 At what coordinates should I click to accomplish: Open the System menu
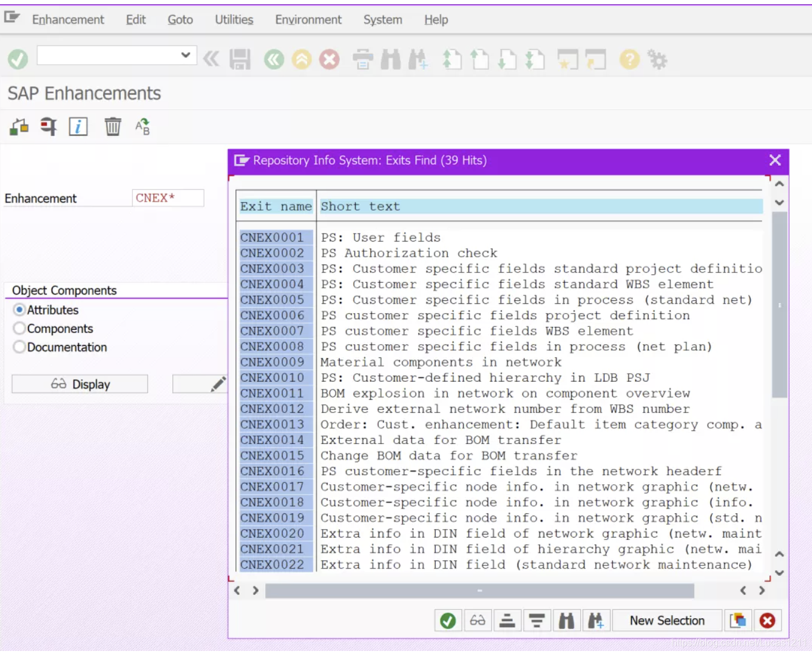point(383,19)
